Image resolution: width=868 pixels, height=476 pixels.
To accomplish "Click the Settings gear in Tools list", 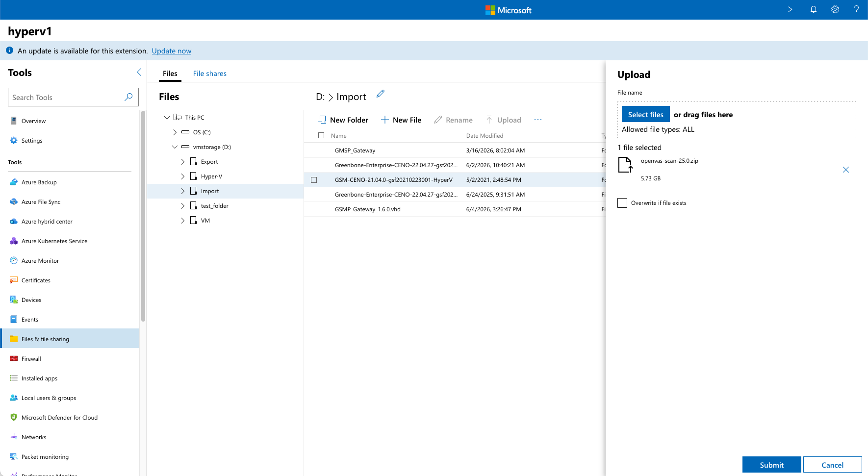I will point(14,140).
